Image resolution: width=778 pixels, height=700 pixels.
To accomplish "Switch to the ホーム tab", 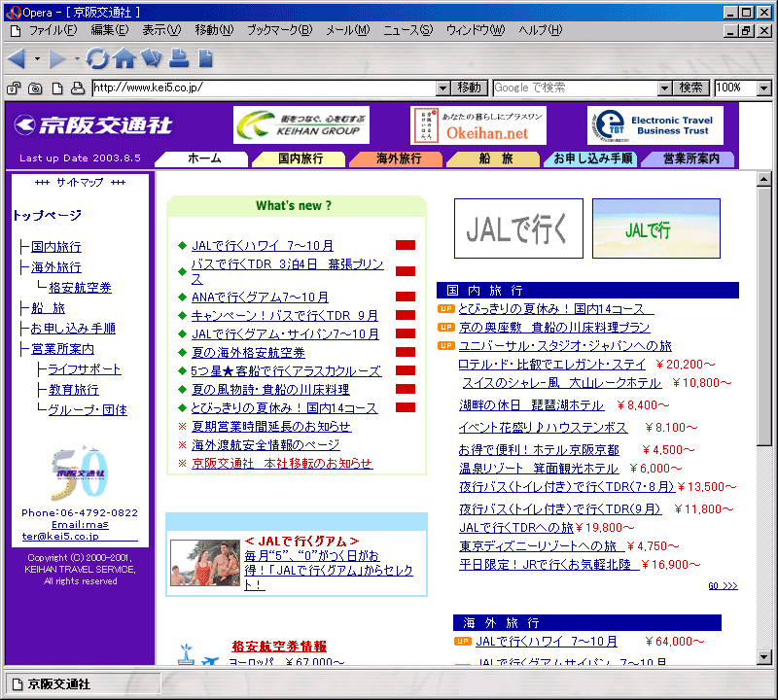I will [202, 158].
